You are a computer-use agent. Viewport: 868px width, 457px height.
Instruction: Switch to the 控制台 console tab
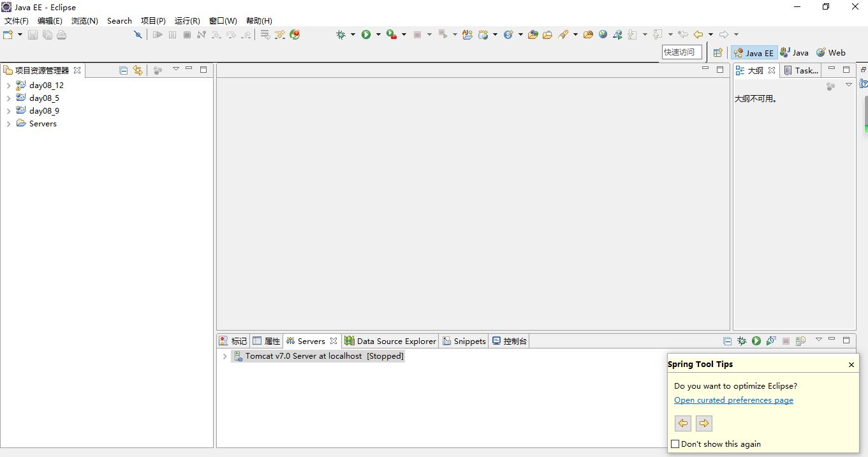tap(510, 341)
